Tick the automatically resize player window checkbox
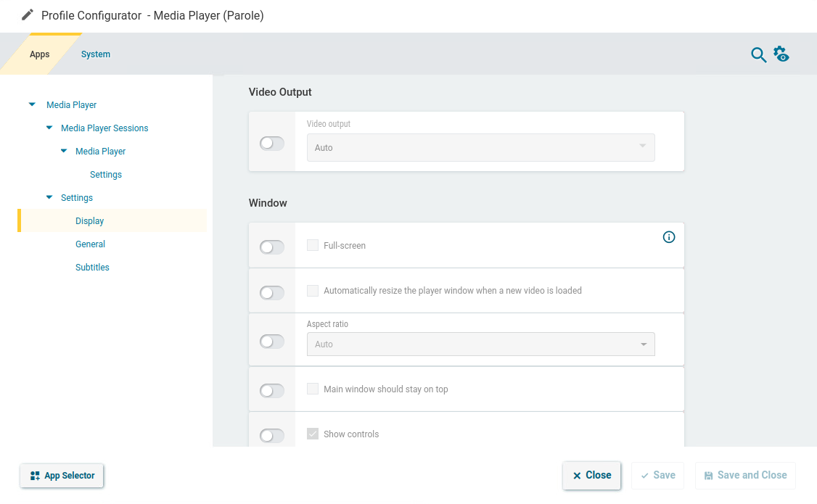The image size is (817, 504). (313, 291)
